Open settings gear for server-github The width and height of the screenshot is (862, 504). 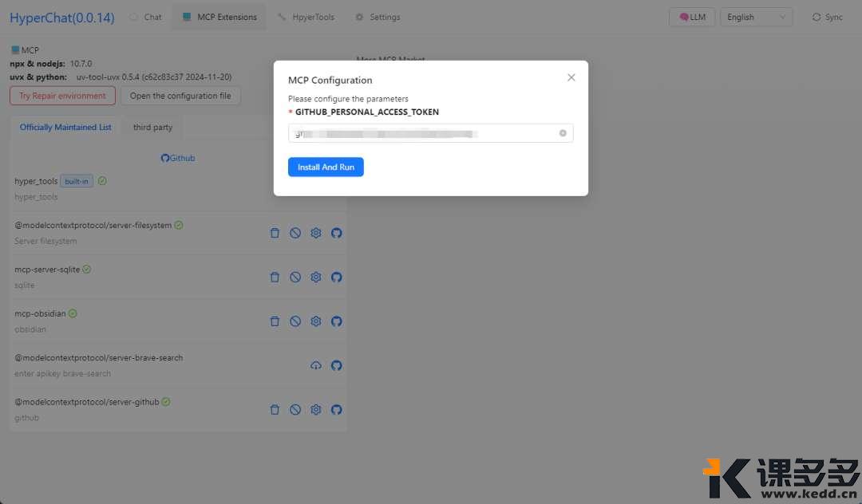(315, 410)
